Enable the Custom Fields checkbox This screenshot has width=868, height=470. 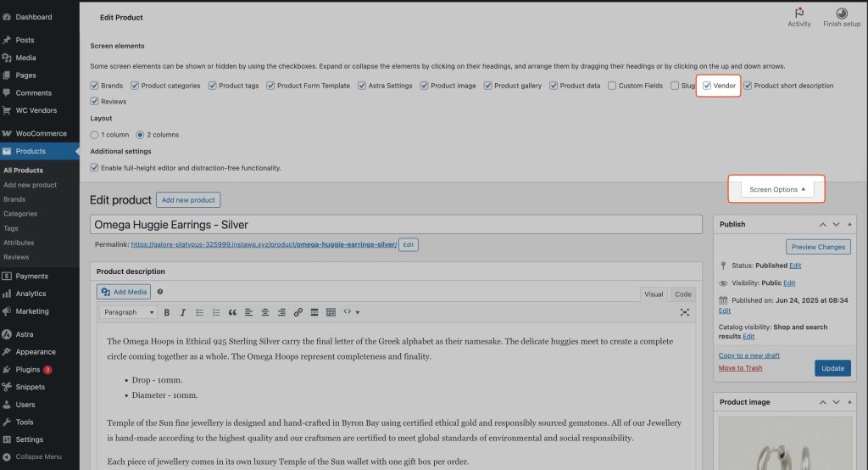pyautogui.click(x=612, y=86)
